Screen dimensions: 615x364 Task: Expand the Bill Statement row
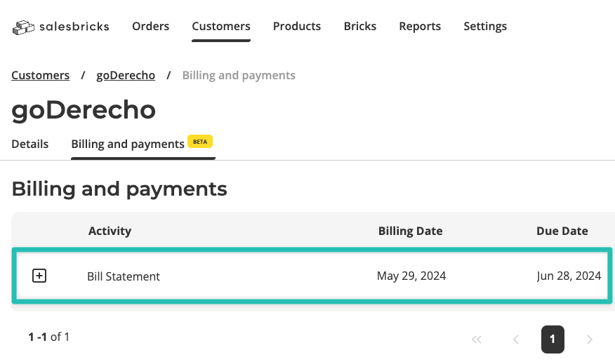[39, 276]
